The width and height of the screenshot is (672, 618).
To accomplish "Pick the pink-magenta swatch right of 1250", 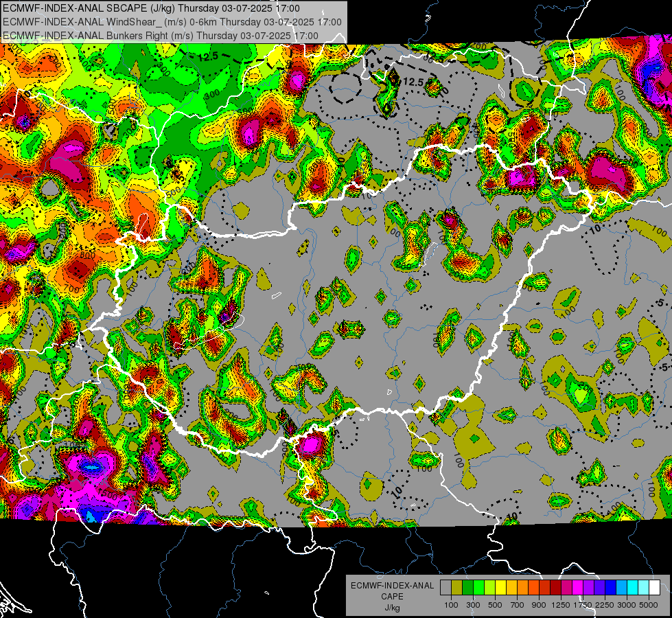I will [566, 587].
